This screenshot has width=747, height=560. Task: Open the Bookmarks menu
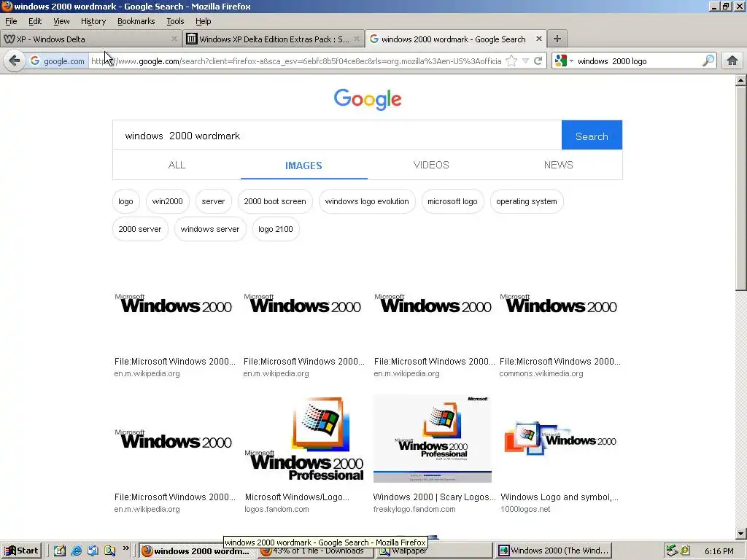coord(136,21)
